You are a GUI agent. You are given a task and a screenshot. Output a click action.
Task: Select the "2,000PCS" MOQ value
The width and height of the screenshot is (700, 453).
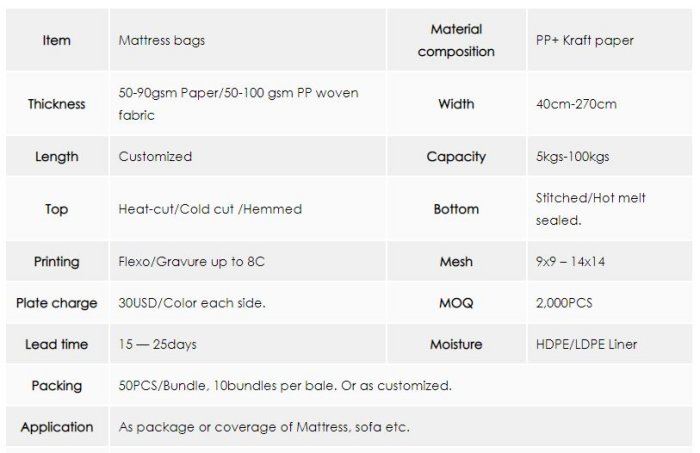(564, 303)
